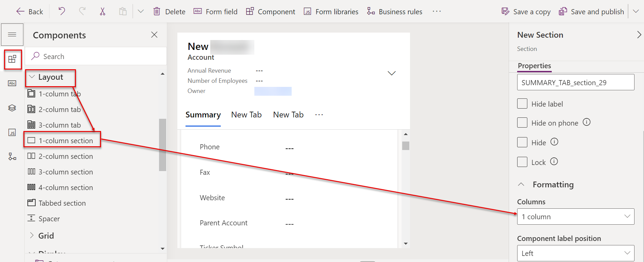Click the Back arrow button
Viewport: 644px width, 262px height.
coord(30,12)
